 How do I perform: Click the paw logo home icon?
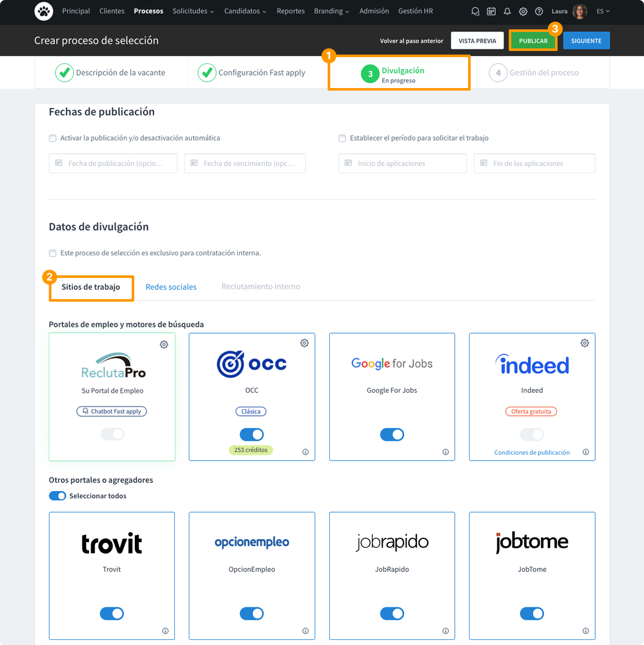(44, 11)
